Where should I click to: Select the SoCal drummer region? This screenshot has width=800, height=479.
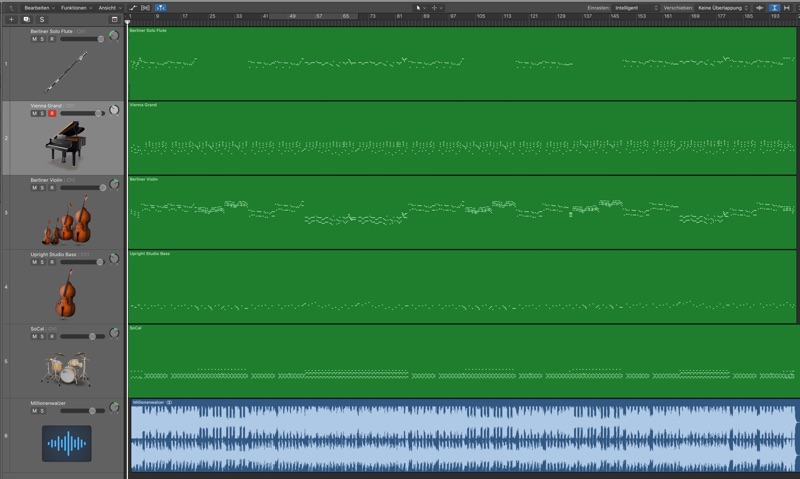point(464,361)
